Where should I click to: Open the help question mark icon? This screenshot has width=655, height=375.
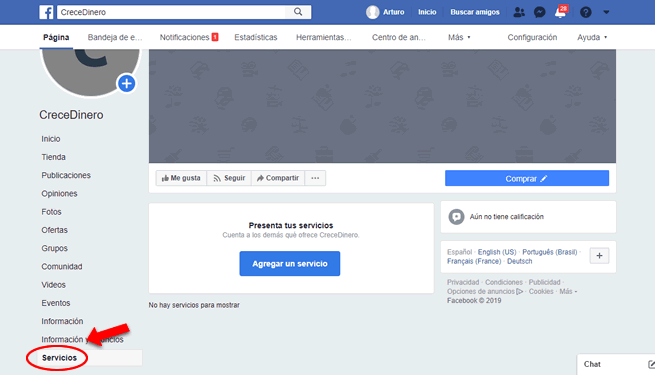coord(586,12)
